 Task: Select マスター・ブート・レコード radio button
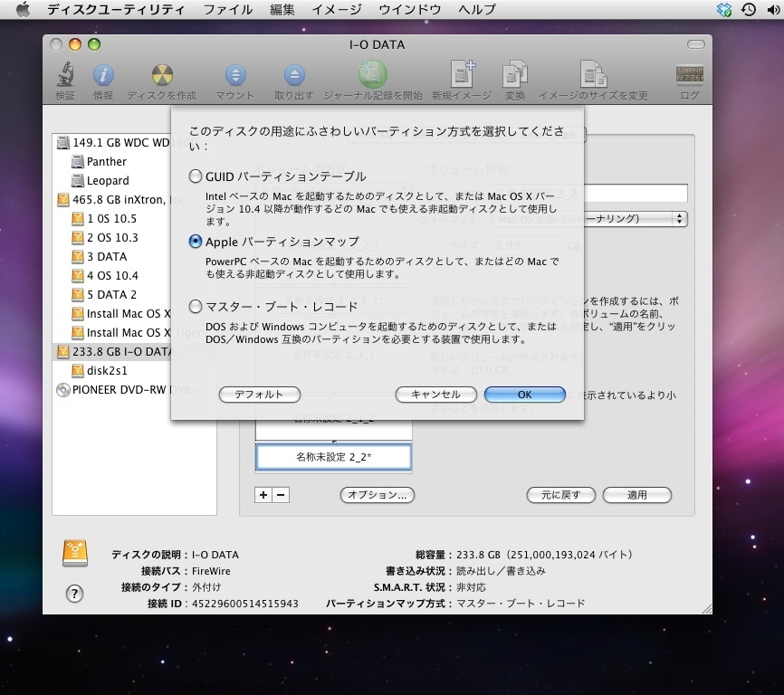click(x=196, y=307)
